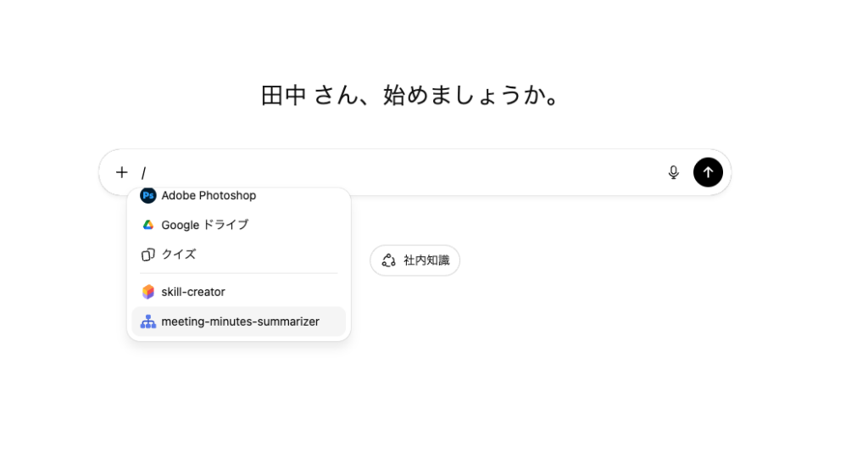Viewport: 868px width, 464px height.
Task: Click the plus icon to add attachments
Action: (x=122, y=172)
